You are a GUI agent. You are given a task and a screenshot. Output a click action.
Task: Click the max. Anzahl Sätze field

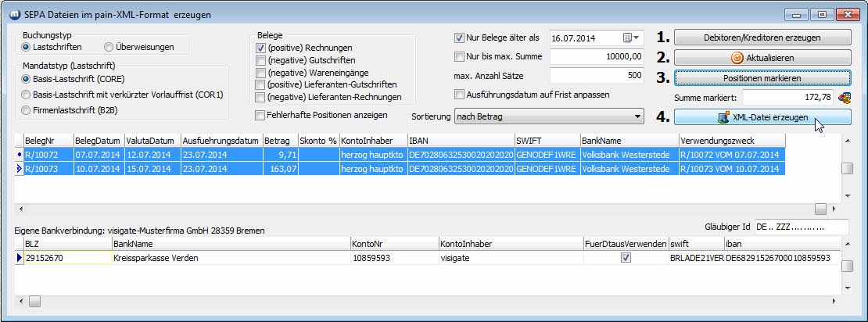pyautogui.click(x=597, y=76)
